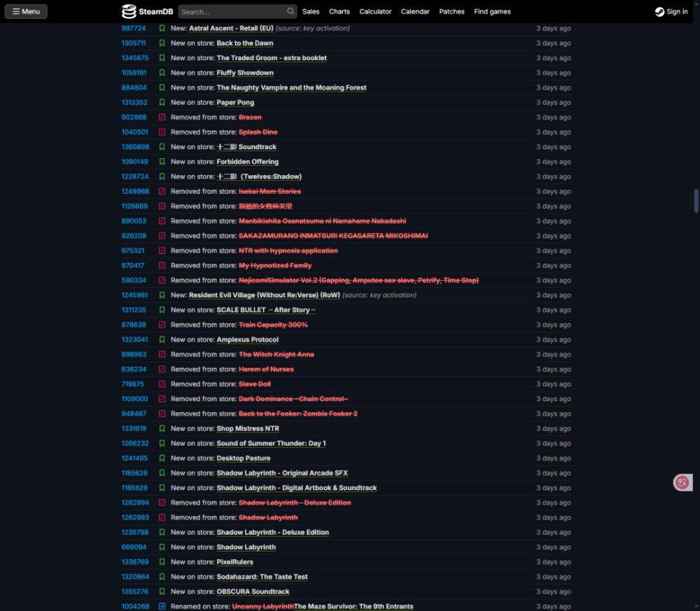Screen dimensions: 700x611
Task: Open app ID 1360898
Action: 135,147
